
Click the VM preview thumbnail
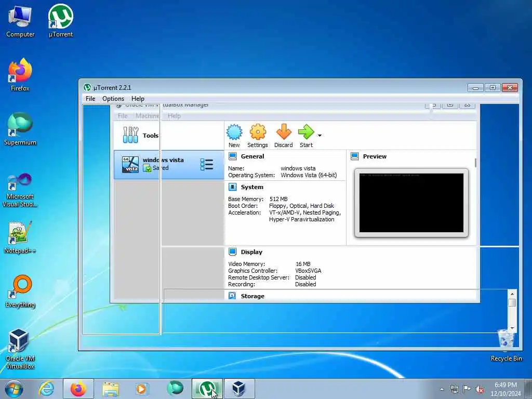(411, 203)
